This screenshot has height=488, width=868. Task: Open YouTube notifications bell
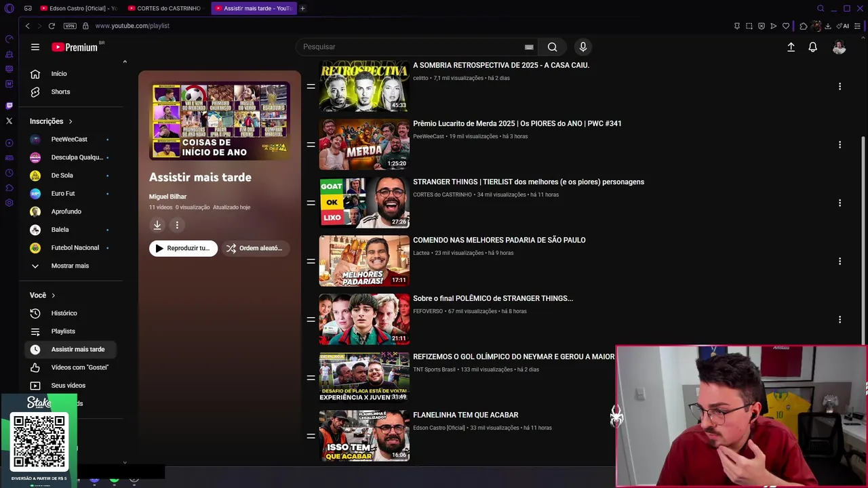(812, 47)
